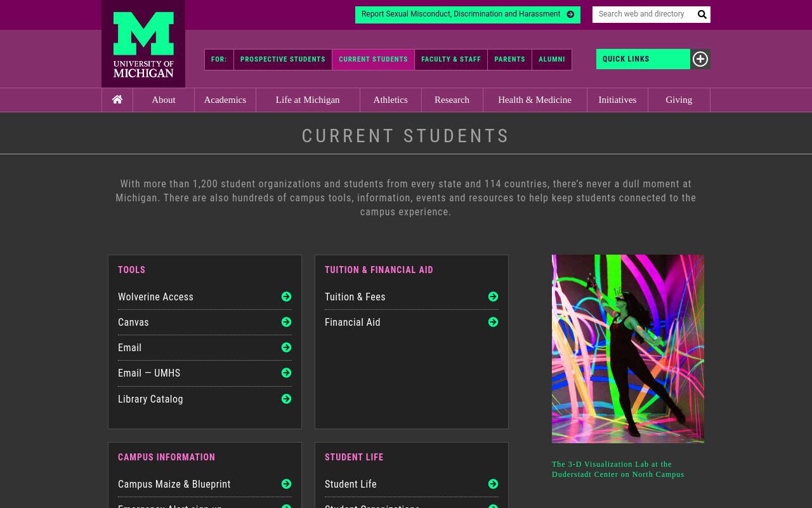Click Report Sexual Misconduct, Discrimination and Harassment
This screenshot has width=812, height=508.
[x=468, y=15]
